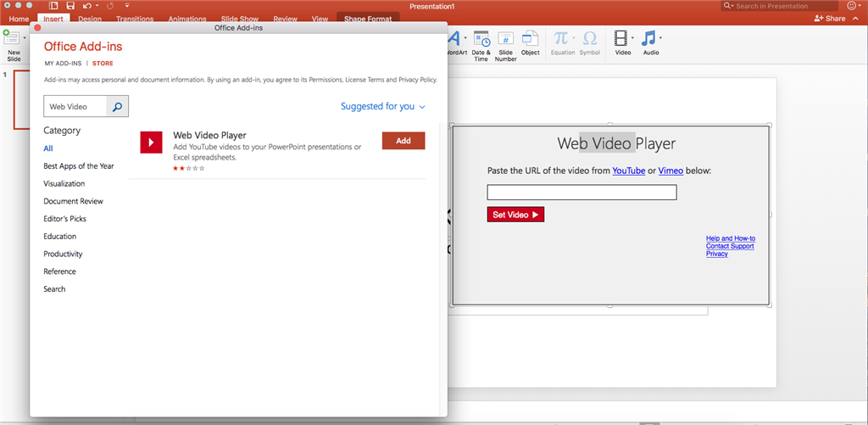
Task: Click the Object icon in ribbon
Action: [531, 39]
